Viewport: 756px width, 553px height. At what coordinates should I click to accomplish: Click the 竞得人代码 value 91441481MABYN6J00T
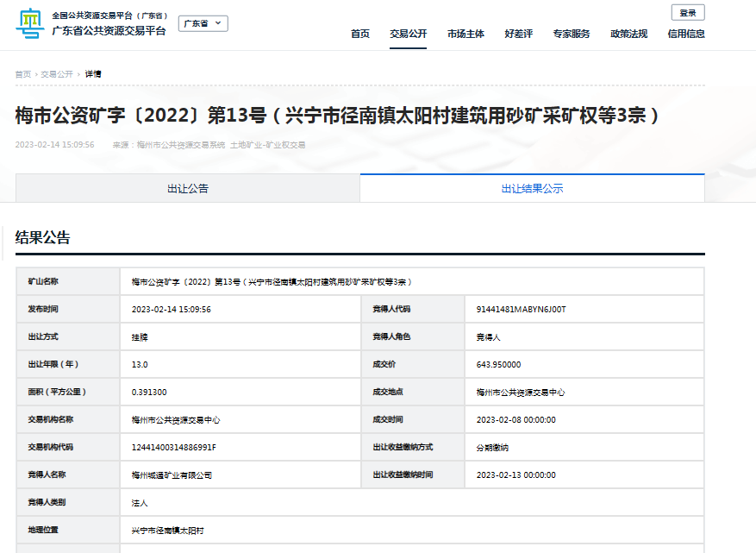click(522, 310)
